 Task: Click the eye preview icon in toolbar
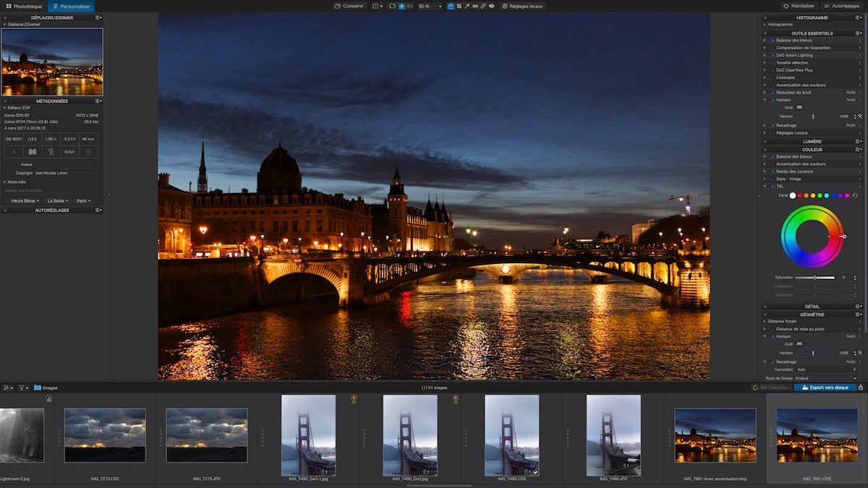(x=492, y=6)
